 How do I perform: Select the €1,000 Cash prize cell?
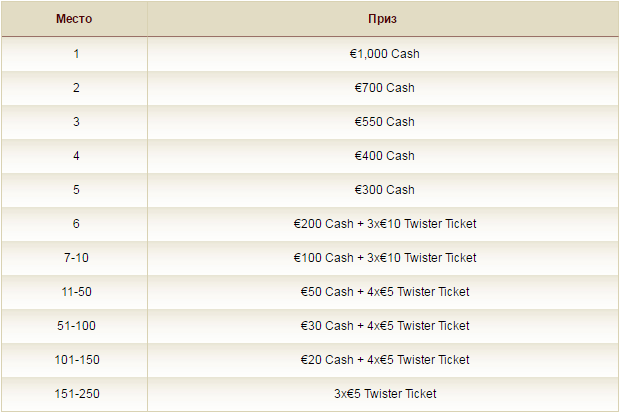point(383,54)
